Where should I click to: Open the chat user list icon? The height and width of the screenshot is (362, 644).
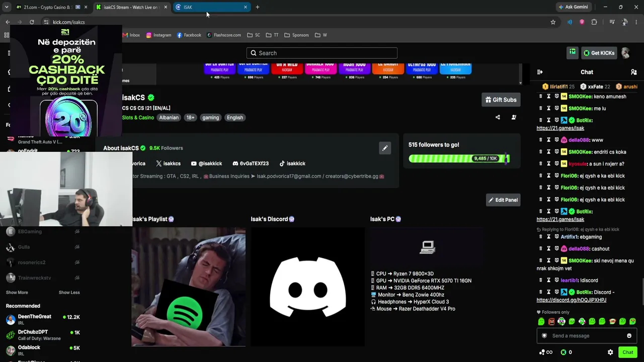633,72
